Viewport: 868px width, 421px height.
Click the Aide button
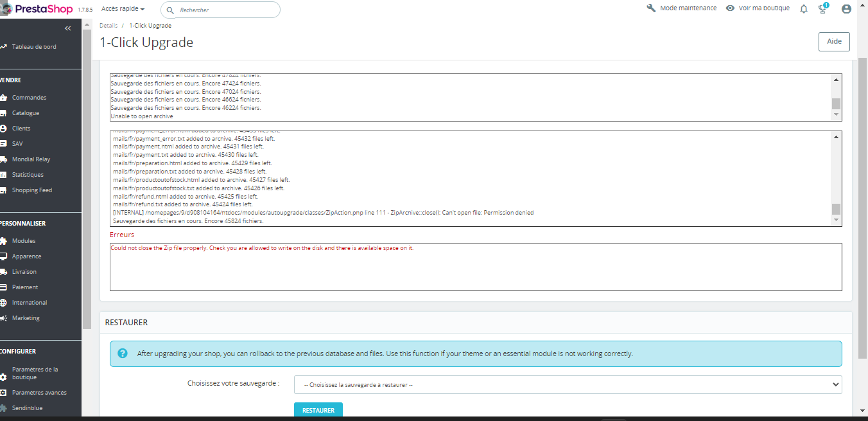point(834,41)
